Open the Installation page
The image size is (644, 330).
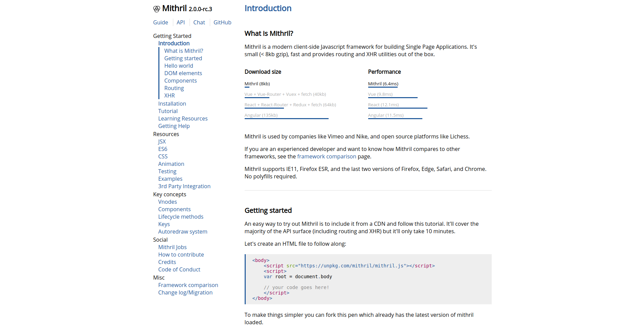coord(172,104)
